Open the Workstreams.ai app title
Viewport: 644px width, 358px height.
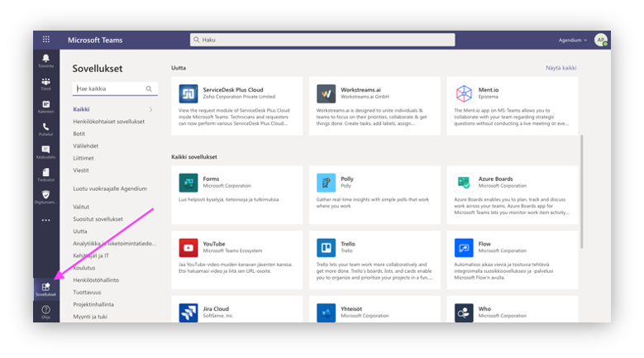pyautogui.click(x=360, y=89)
